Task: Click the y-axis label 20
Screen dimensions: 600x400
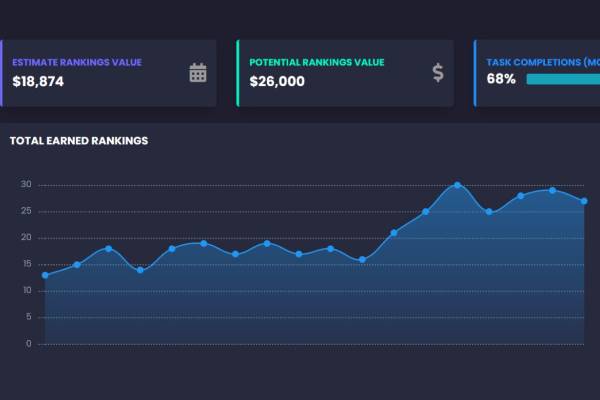Action: 26,237
